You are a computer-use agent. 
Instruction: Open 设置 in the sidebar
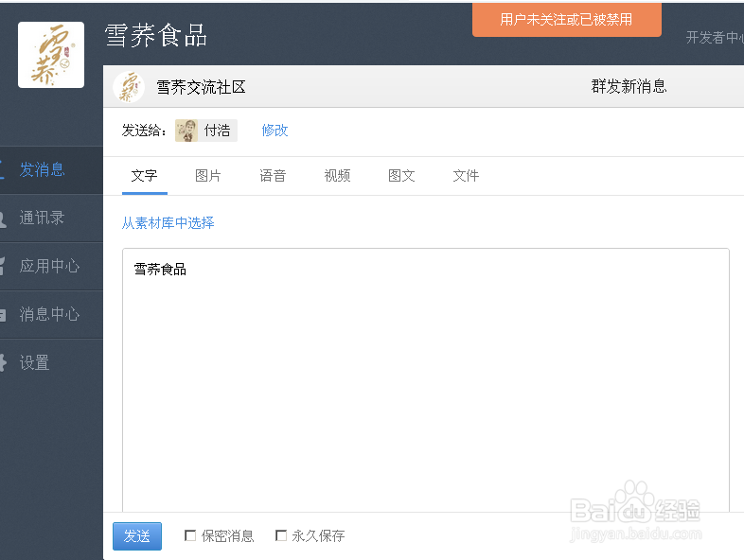tap(51, 362)
